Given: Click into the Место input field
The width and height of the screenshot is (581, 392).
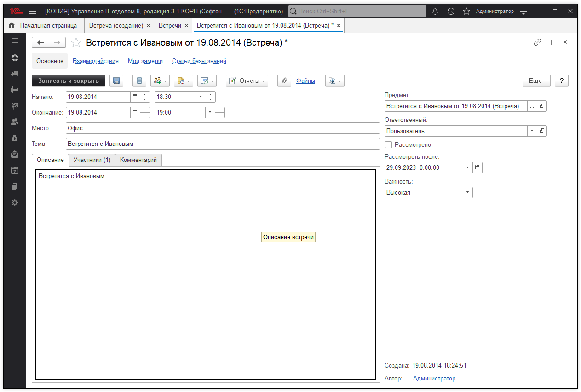Looking at the screenshot, I should 222,128.
